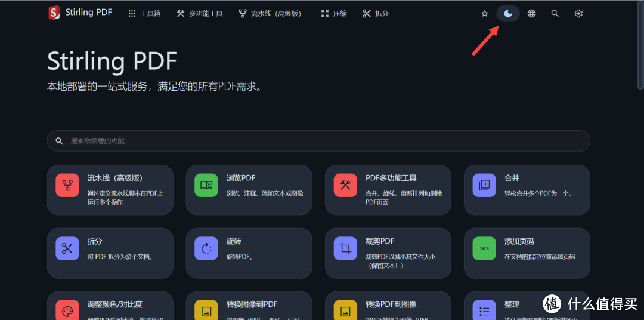Click the magnifier icon inside search field
Screen dimensions: 644x320
60,141
